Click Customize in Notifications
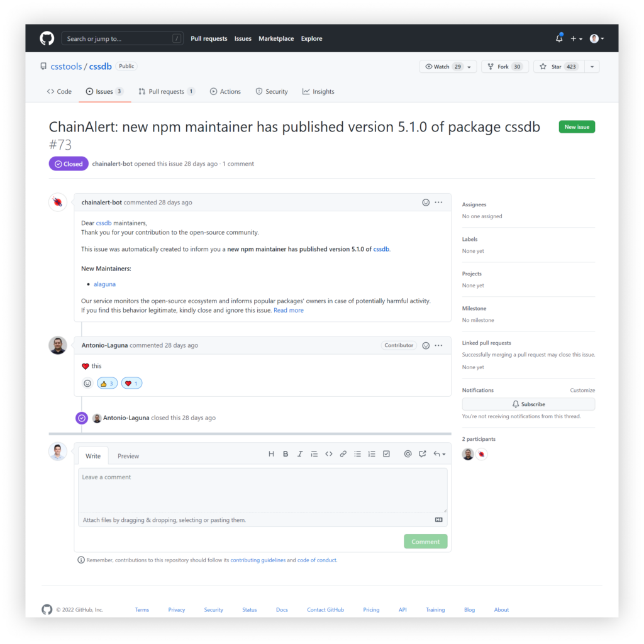The image size is (644, 644). 582,390
